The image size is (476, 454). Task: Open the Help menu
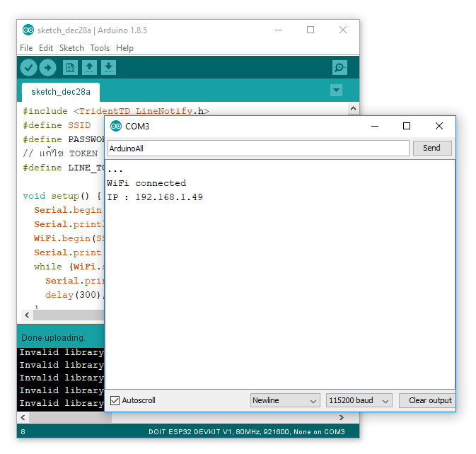[124, 48]
